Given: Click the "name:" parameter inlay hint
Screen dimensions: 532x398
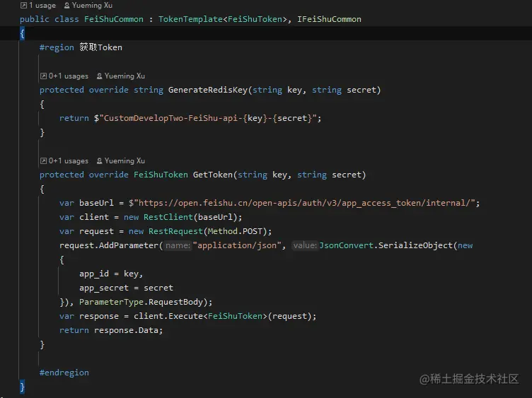Looking at the screenshot, I should tap(178, 245).
